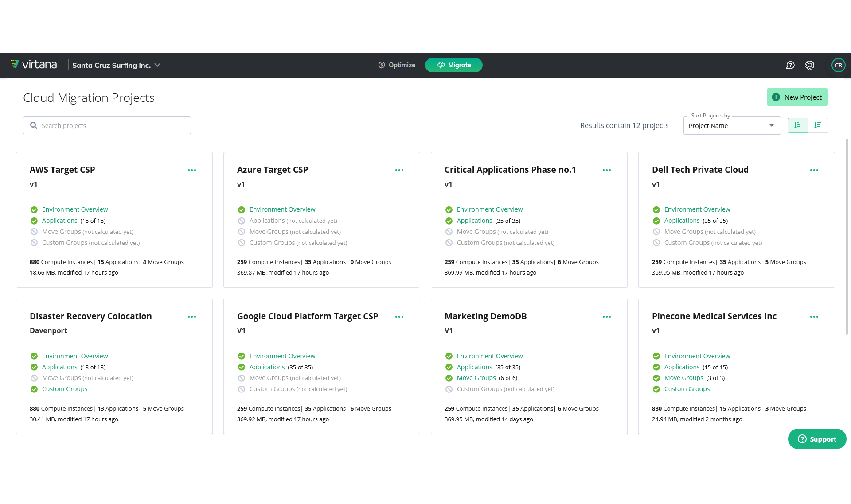Open the Azure Target CSP project title
Image resolution: width=851 pixels, height=504 pixels.
273,170
